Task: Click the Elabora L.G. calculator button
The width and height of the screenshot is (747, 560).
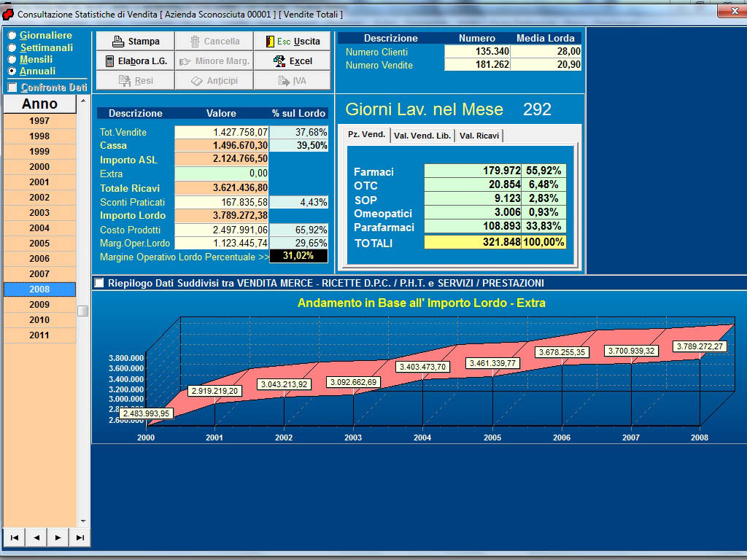Action: (x=135, y=61)
